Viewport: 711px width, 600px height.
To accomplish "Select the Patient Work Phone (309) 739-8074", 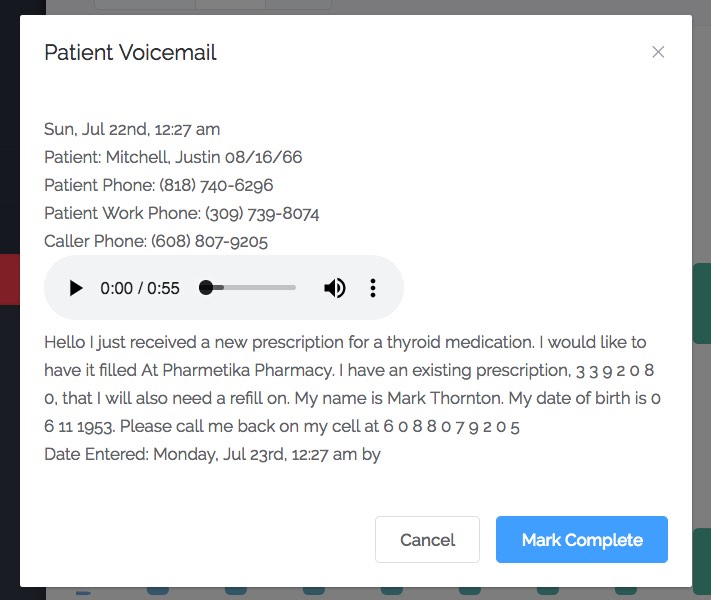I will [x=262, y=214].
